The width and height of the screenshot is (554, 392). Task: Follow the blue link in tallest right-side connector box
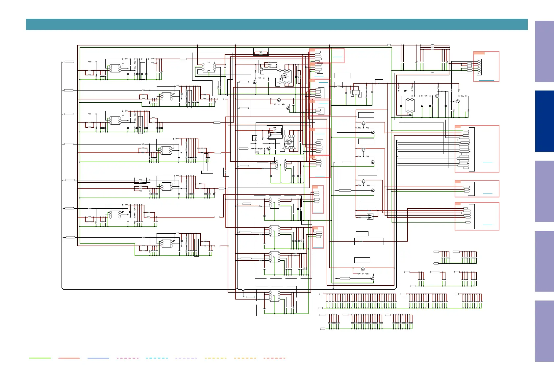pyautogui.click(x=488, y=162)
